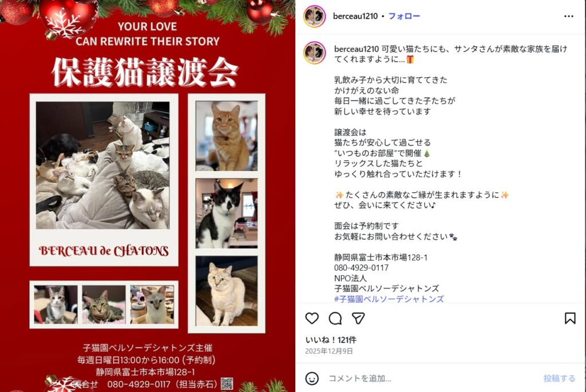Click the black and white cat photo
586x392 pixels.
pos(227,213)
